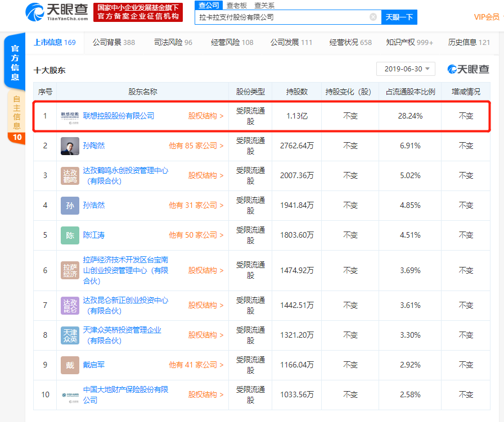Screen dimensions: 504x422
Task: Open 达孜昆仑新正创业投资中心 link
Action: pyautogui.click(x=125, y=306)
